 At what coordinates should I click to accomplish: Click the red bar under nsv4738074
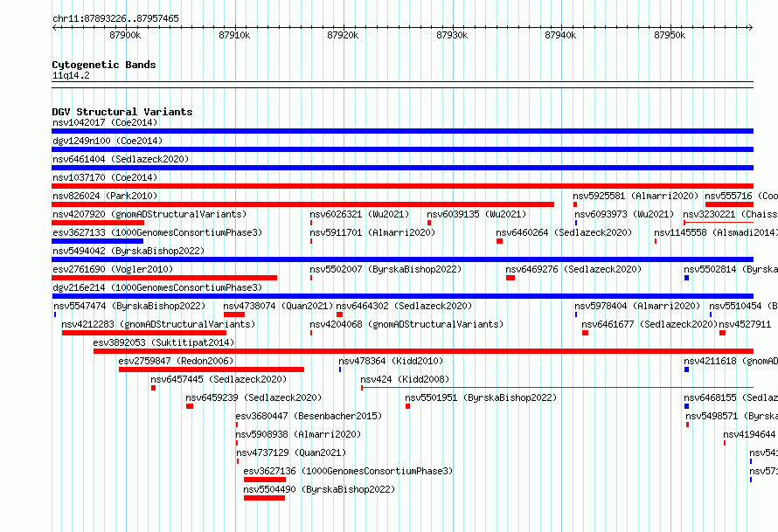[234, 314]
